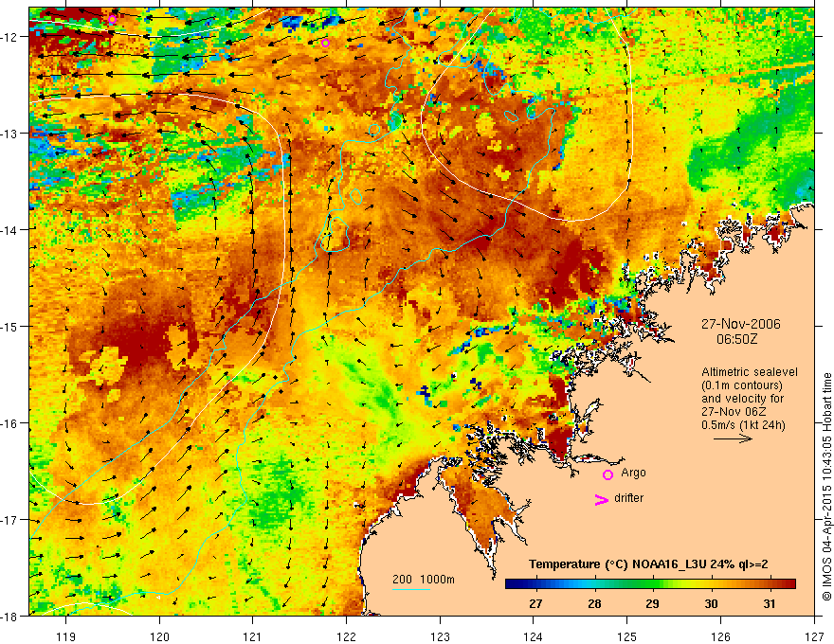834x644 pixels.
Task: Click the magenta Argo legend circle
Action: tap(607, 474)
